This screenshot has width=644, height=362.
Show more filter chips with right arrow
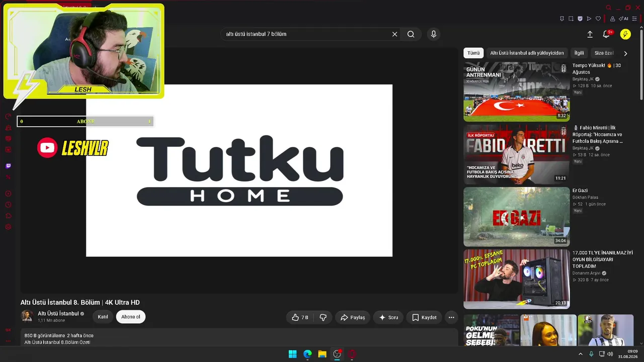625,53
